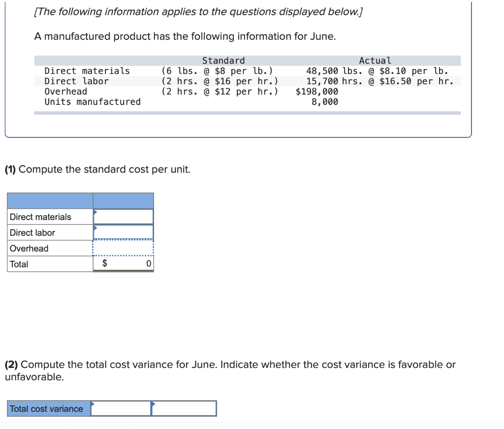This screenshot has height=429, width=504.
Task: Click the Total cost variance amount field
Action: 121,408
